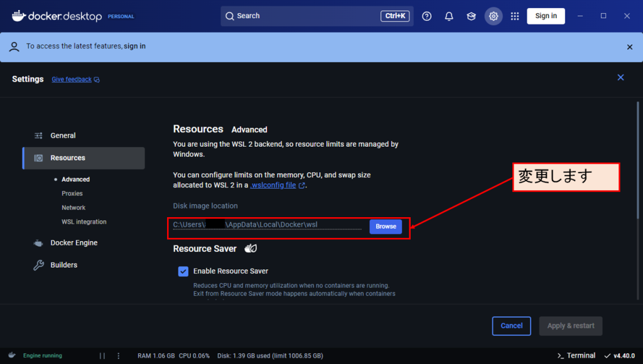Toggle Enable Resource Saver checkbox
The height and width of the screenshot is (364, 643).
click(x=183, y=271)
